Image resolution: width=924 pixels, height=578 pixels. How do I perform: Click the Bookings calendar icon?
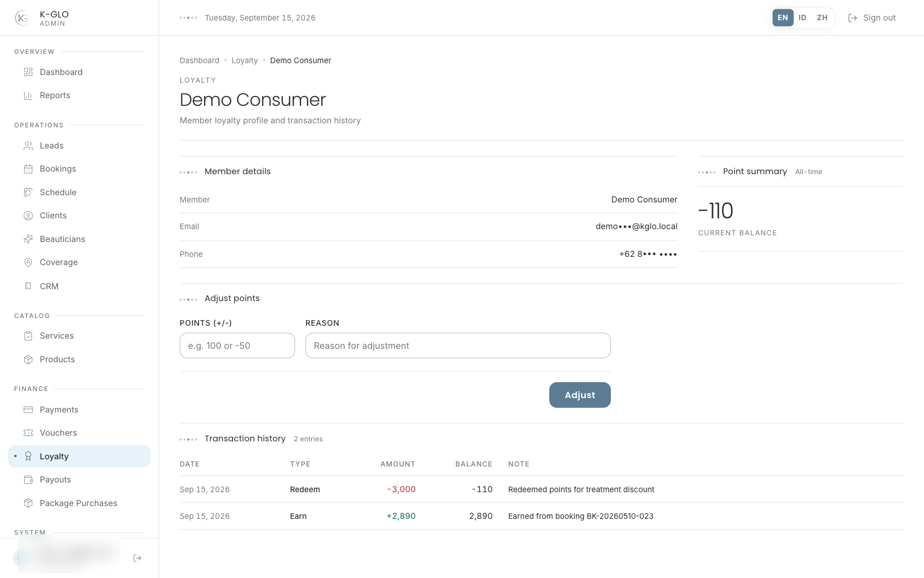click(x=28, y=169)
